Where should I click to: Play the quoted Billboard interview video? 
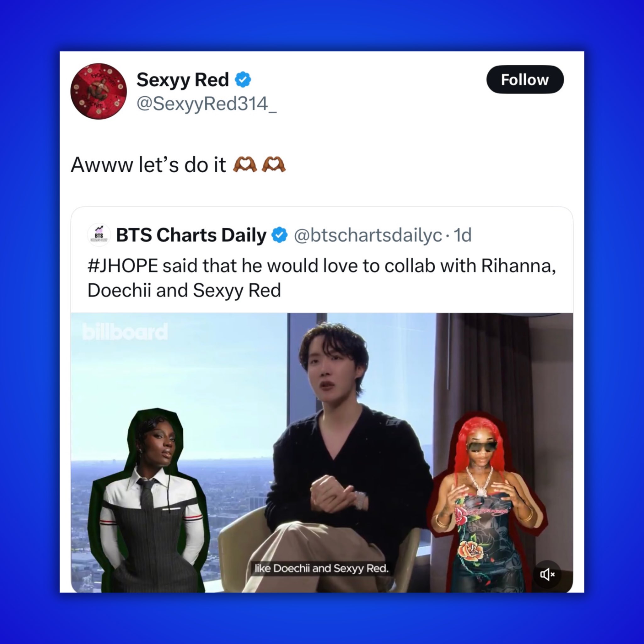coord(322,453)
